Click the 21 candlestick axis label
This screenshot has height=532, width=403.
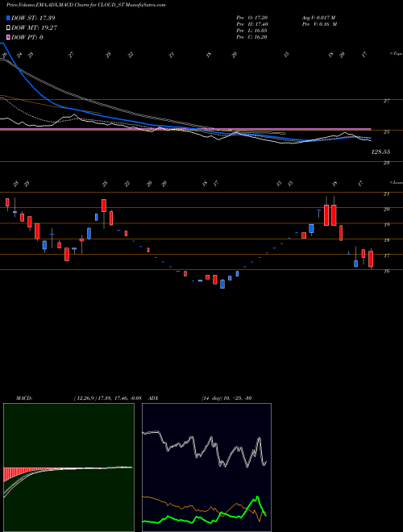click(x=386, y=193)
